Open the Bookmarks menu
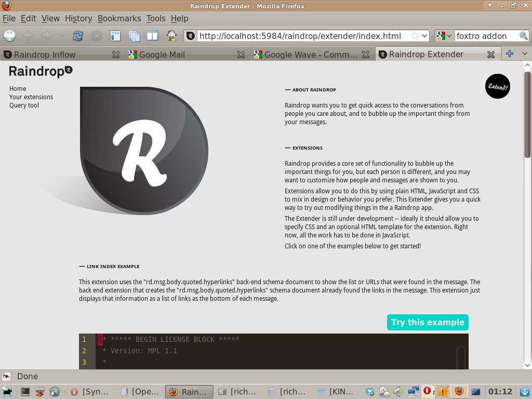 click(x=119, y=18)
